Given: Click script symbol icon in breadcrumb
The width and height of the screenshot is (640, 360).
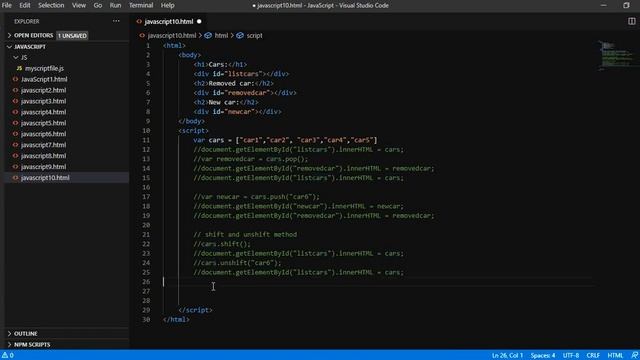Looking at the screenshot, I should pos(240,36).
